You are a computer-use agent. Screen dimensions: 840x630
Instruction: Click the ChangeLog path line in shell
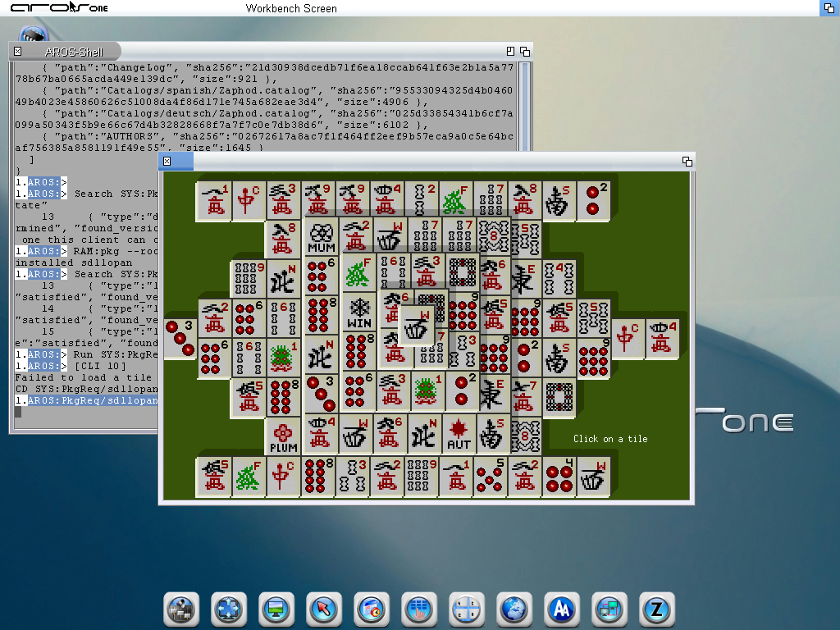[x=264, y=73]
